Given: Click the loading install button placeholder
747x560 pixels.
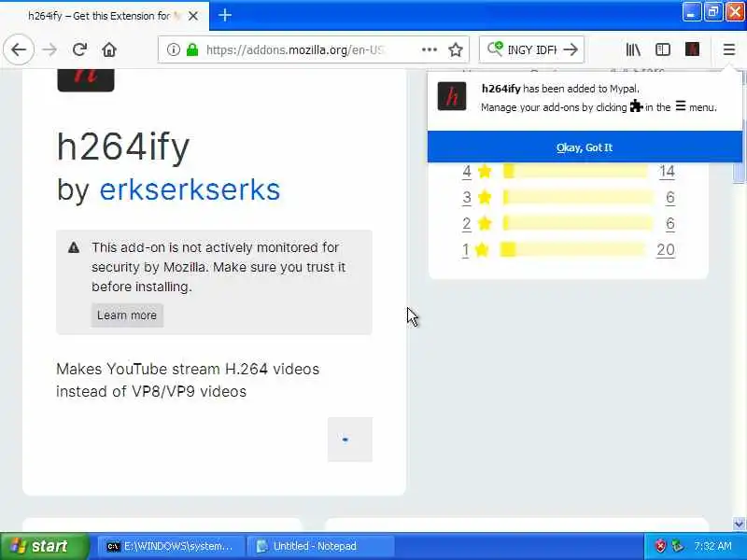Looking at the screenshot, I should [349, 439].
